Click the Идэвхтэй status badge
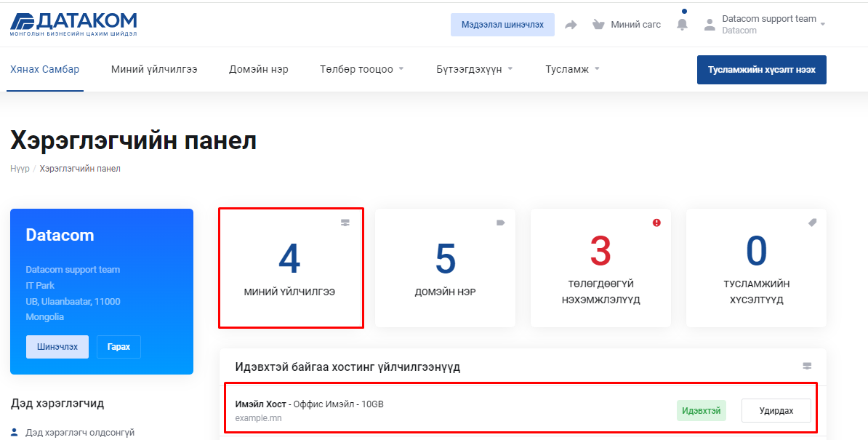The image size is (868, 440). pyautogui.click(x=701, y=411)
